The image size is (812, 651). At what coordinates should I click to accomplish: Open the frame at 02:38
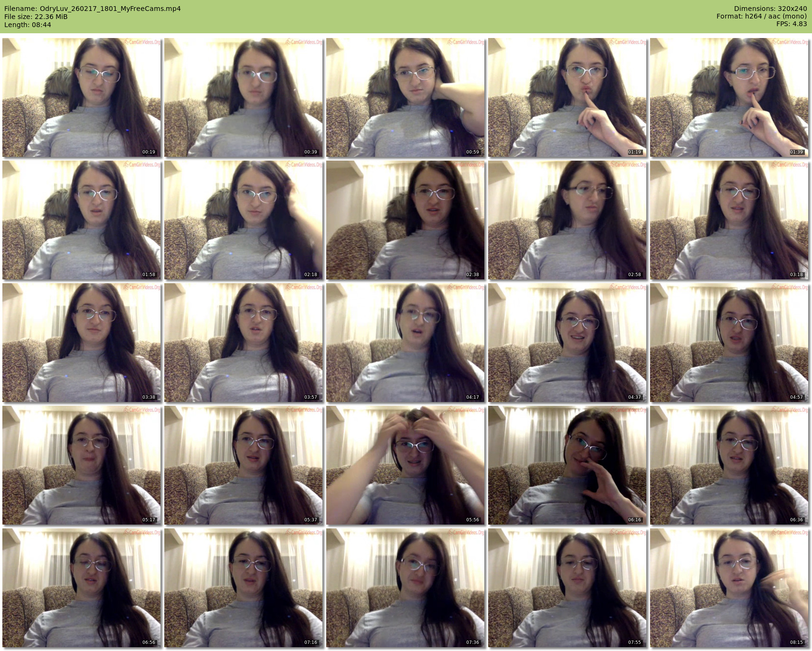(405, 220)
